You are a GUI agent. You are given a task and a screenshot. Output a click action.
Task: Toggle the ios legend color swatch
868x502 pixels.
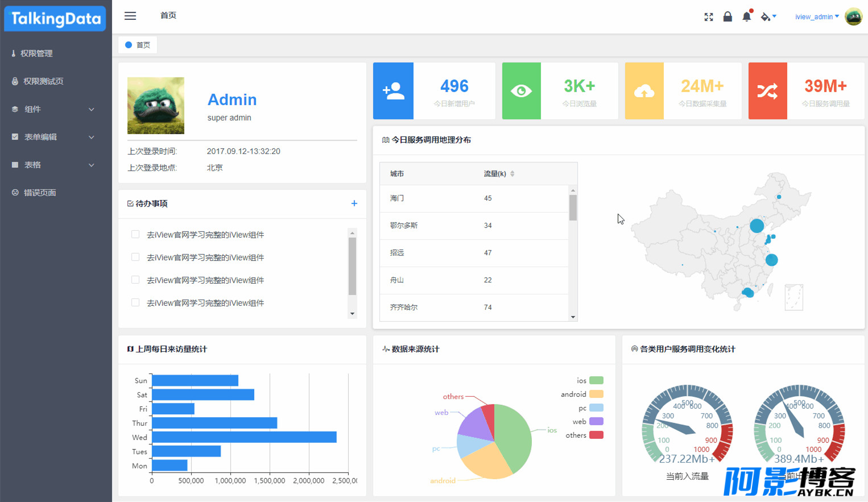[596, 380]
